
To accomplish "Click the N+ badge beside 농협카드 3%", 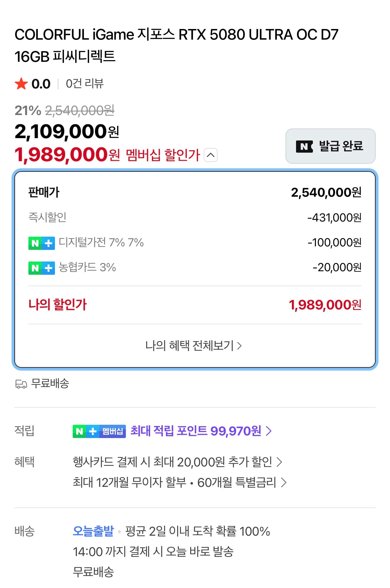I will tap(42, 268).
